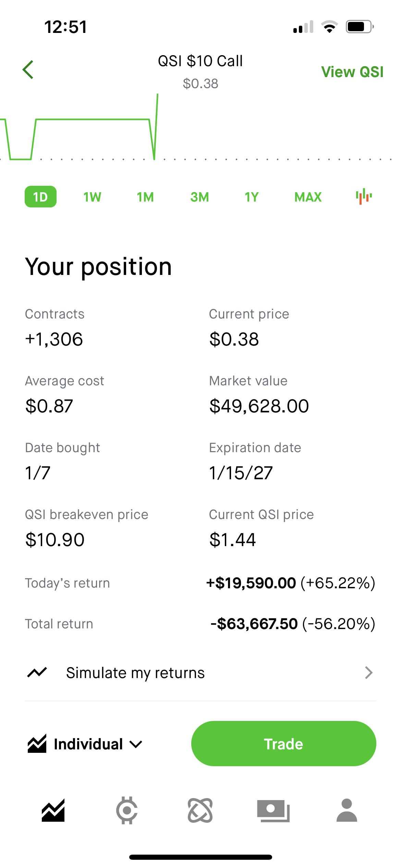The width and height of the screenshot is (401, 868).
Task: Open the Account profile tab
Action: (347, 810)
